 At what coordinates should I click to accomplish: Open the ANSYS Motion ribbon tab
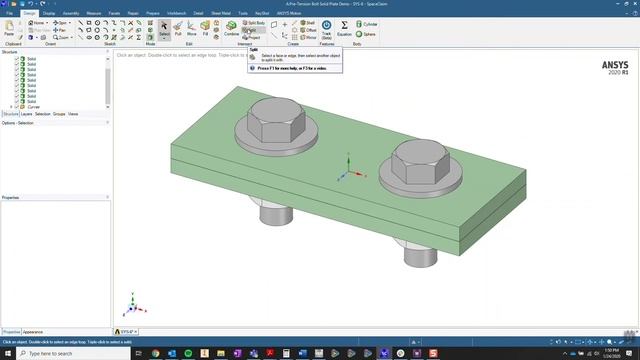[289, 13]
